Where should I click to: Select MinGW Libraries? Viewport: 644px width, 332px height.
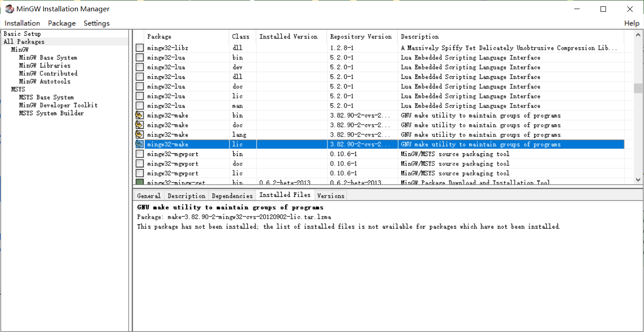(x=45, y=65)
